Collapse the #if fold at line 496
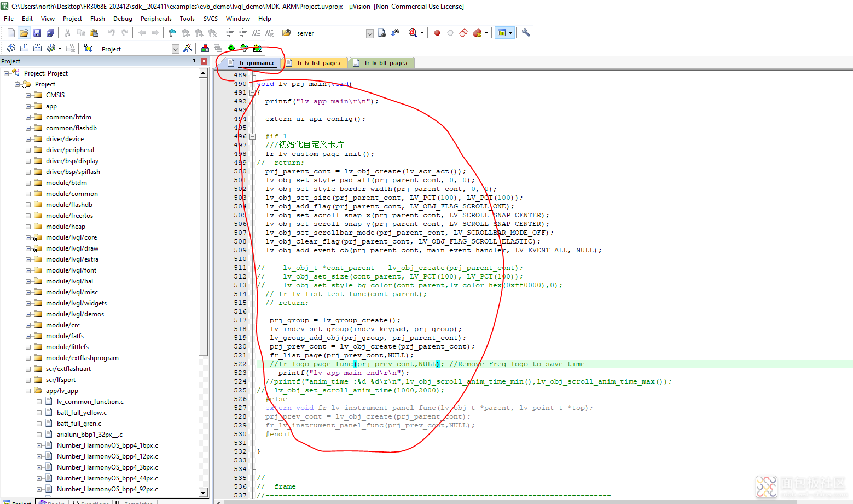 tap(252, 136)
